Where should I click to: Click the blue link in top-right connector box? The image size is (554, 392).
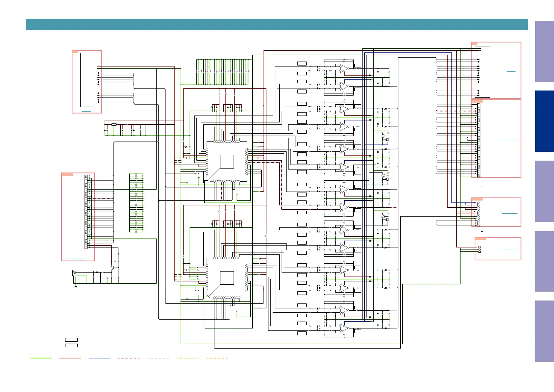(x=511, y=71)
